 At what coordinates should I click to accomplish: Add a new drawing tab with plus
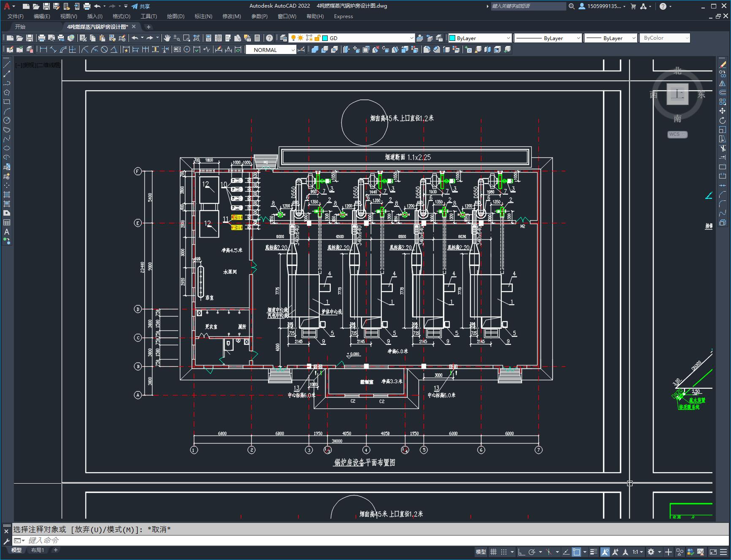(x=148, y=27)
